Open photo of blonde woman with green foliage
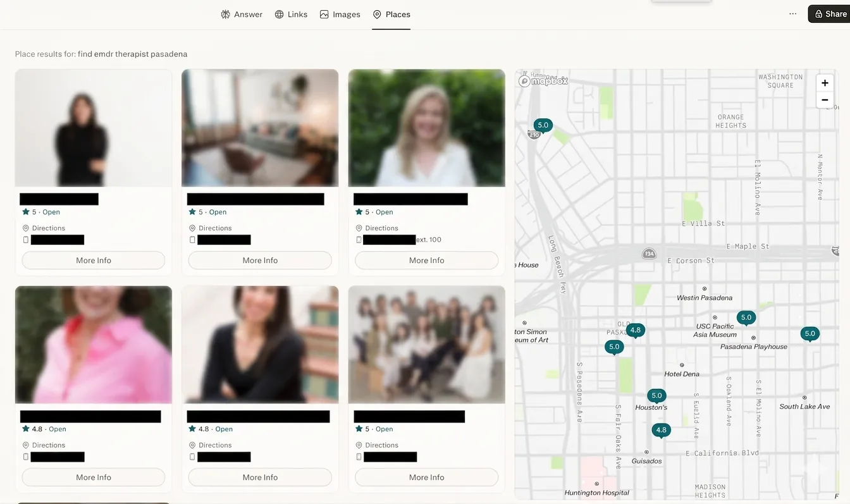The image size is (850, 504). [x=426, y=128]
